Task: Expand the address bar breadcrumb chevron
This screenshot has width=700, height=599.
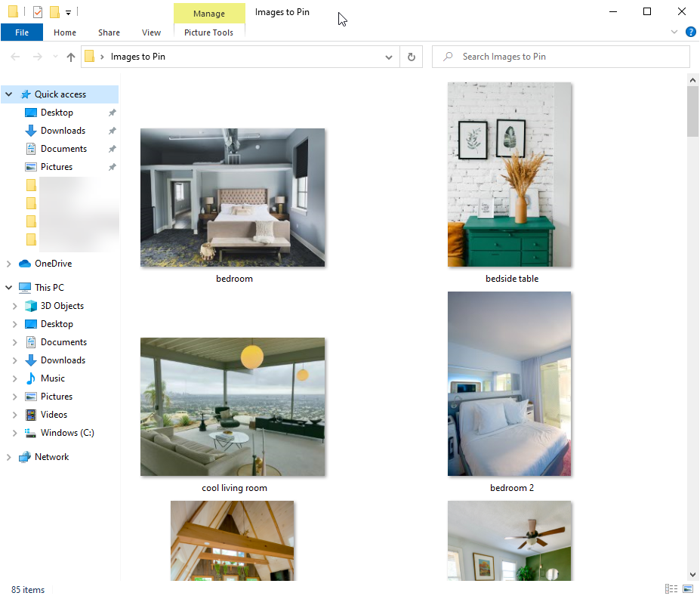Action: pos(102,57)
